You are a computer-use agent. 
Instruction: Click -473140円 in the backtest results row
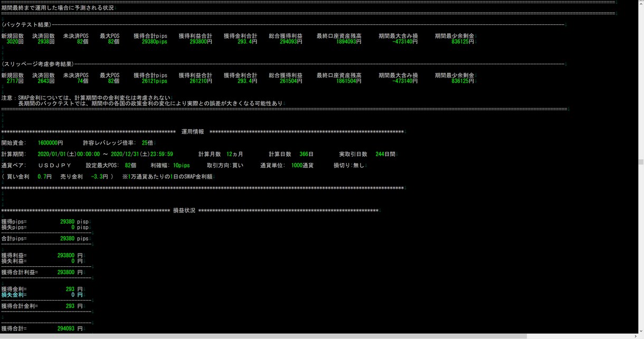(x=405, y=42)
